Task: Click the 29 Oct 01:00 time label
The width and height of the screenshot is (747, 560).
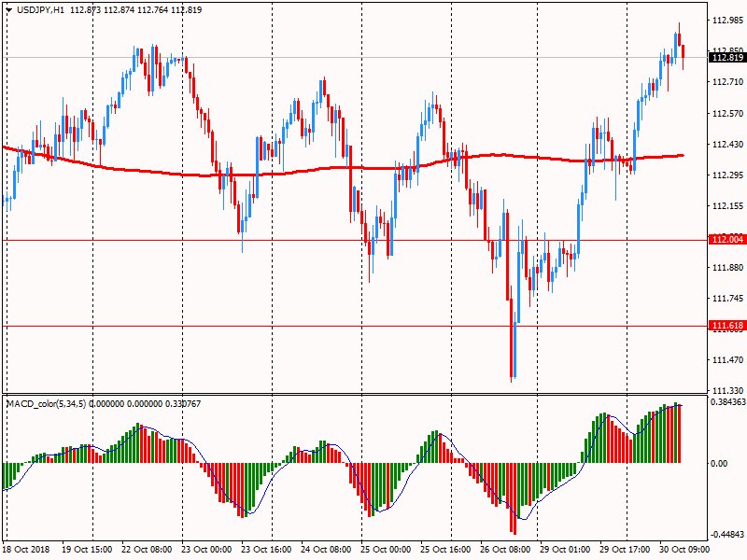Action: click(x=565, y=549)
